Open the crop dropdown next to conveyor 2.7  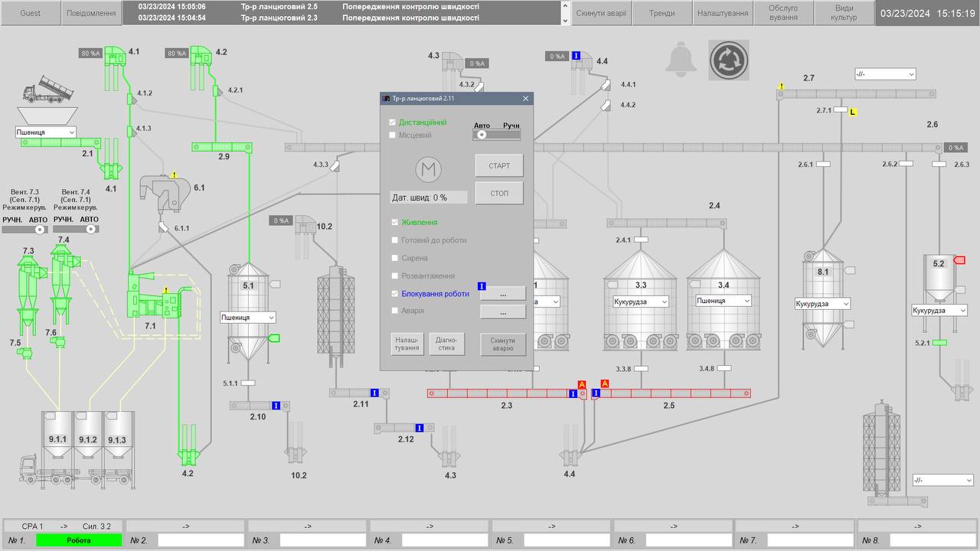click(x=885, y=74)
